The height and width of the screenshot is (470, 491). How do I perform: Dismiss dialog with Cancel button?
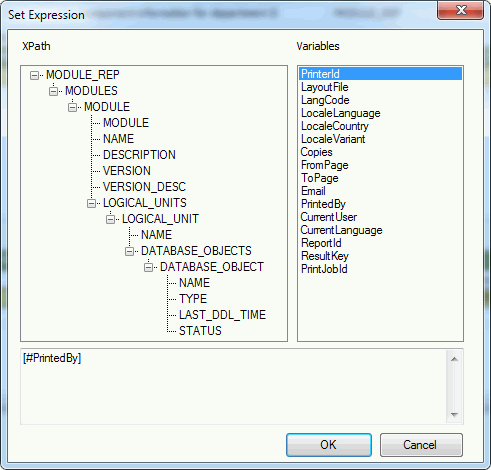tap(421, 445)
